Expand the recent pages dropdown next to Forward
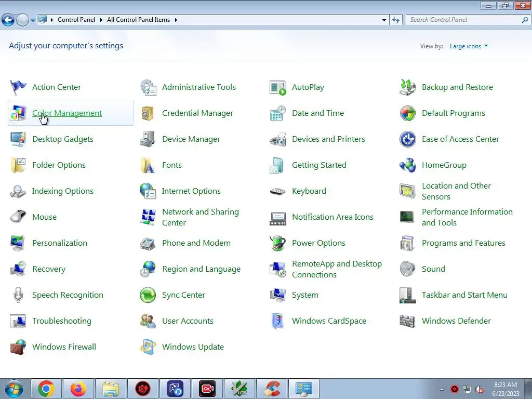532x399 pixels. point(33,20)
